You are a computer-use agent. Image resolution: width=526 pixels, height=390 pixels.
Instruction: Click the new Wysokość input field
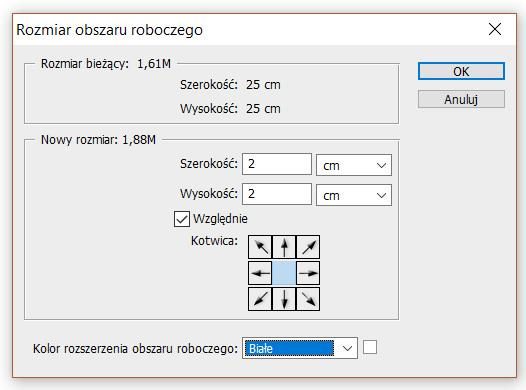277,194
